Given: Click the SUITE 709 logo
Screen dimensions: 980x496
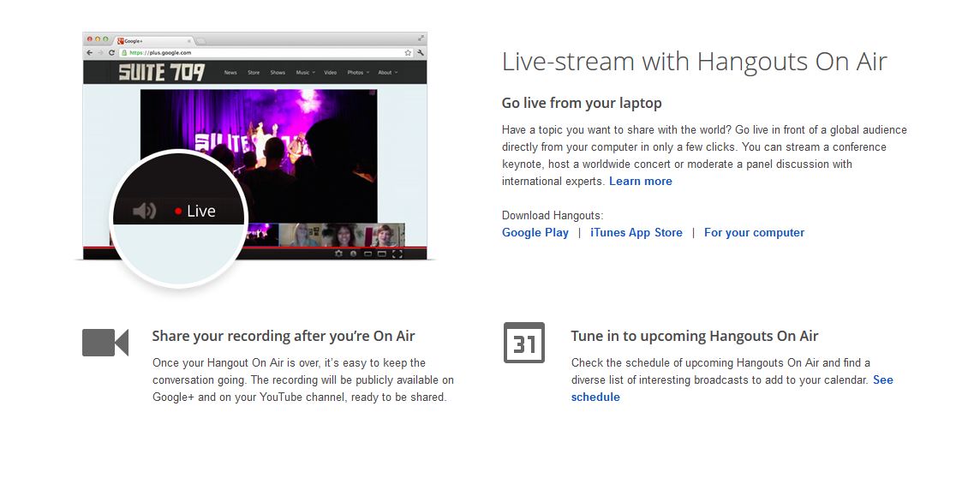Looking at the screenshot, I should (162, 73).
